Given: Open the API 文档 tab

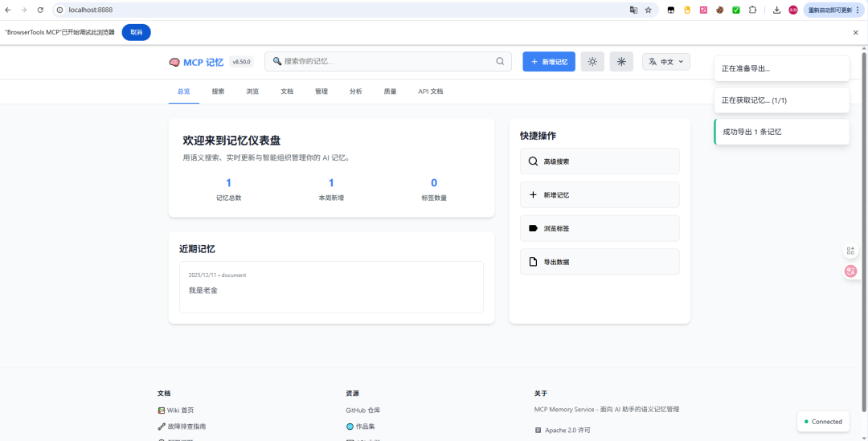Looking at the screenshot, I should (x=430, y=92).
